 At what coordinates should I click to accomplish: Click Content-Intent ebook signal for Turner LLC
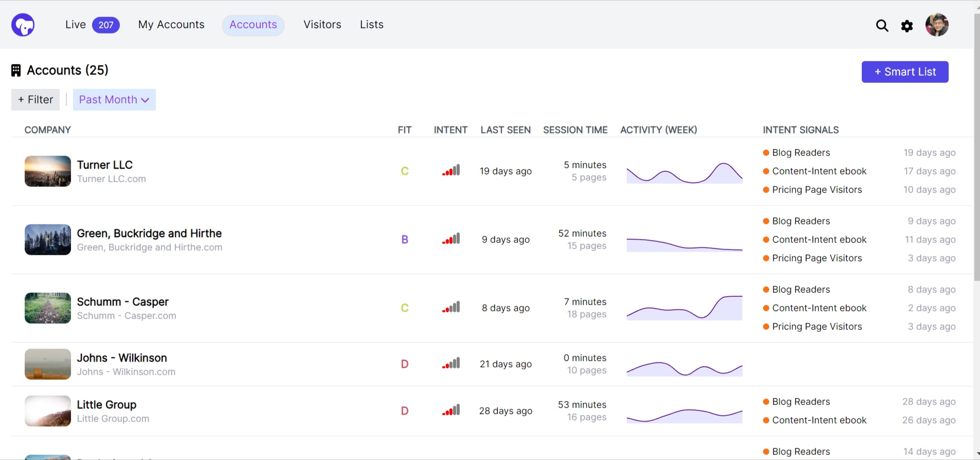pyautogui.click(x=819, y=171)
